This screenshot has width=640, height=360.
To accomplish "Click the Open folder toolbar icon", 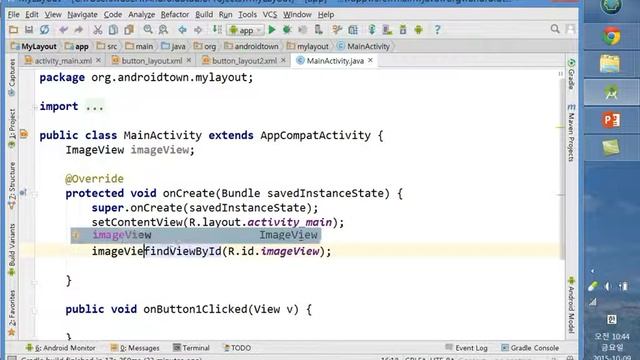I will pyautogui.click(x=13, y=30).
